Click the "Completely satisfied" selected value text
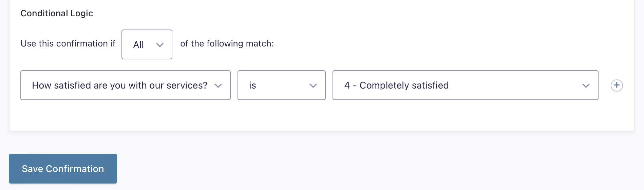The image size is (644, 190). pyautogui.click(x=404, y=85)
